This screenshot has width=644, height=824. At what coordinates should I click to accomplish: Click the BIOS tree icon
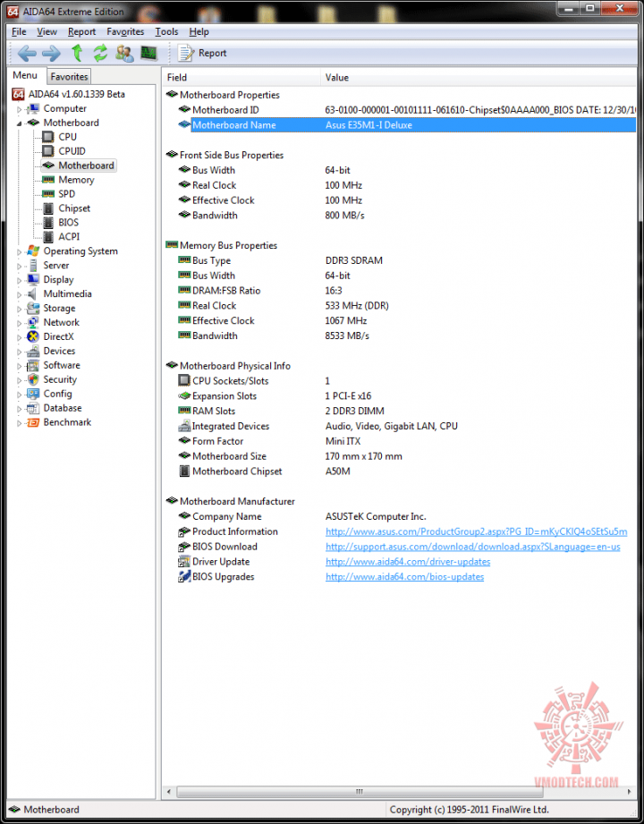pos(48,223)
